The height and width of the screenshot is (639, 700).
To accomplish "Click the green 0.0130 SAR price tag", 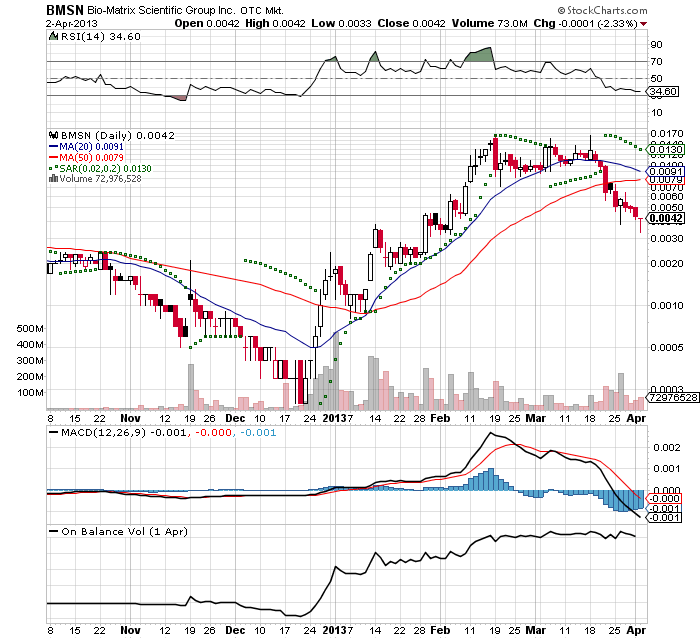I will [665, 150].
